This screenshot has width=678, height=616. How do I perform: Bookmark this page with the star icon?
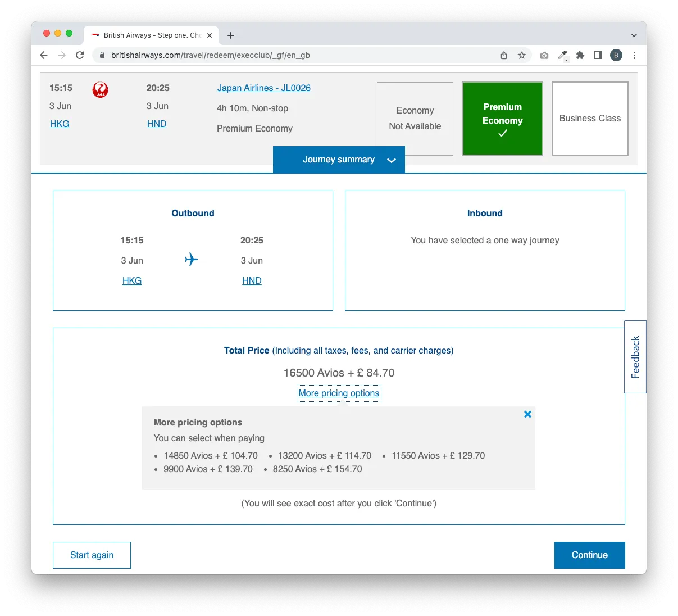(522, 55)
